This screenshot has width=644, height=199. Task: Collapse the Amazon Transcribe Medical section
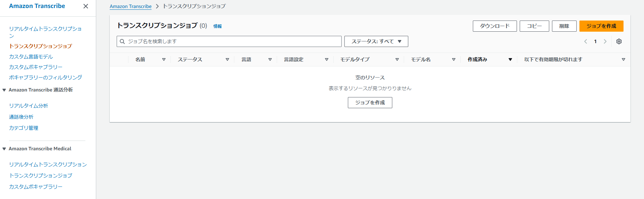[x=4, y=149]
